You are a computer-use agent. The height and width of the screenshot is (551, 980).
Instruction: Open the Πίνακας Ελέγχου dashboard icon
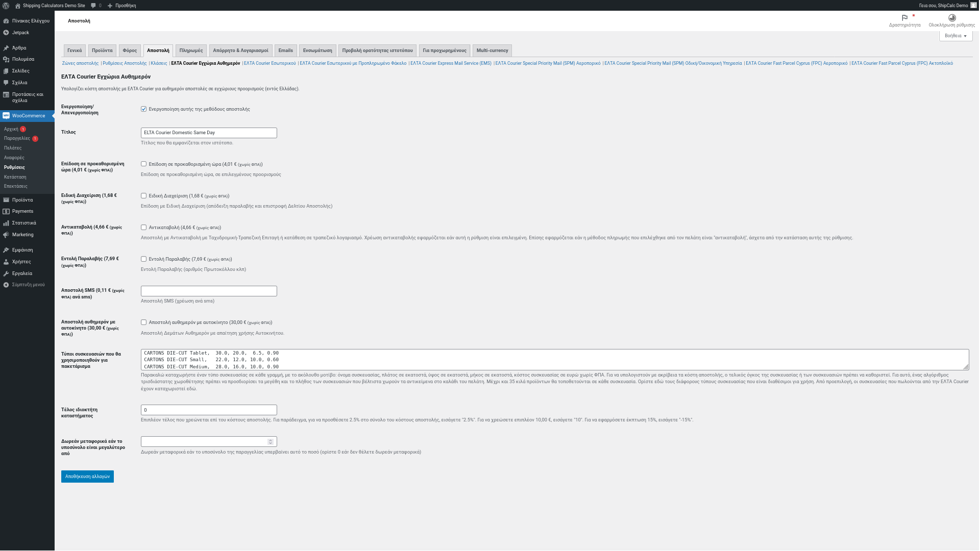tap(6, 21)
